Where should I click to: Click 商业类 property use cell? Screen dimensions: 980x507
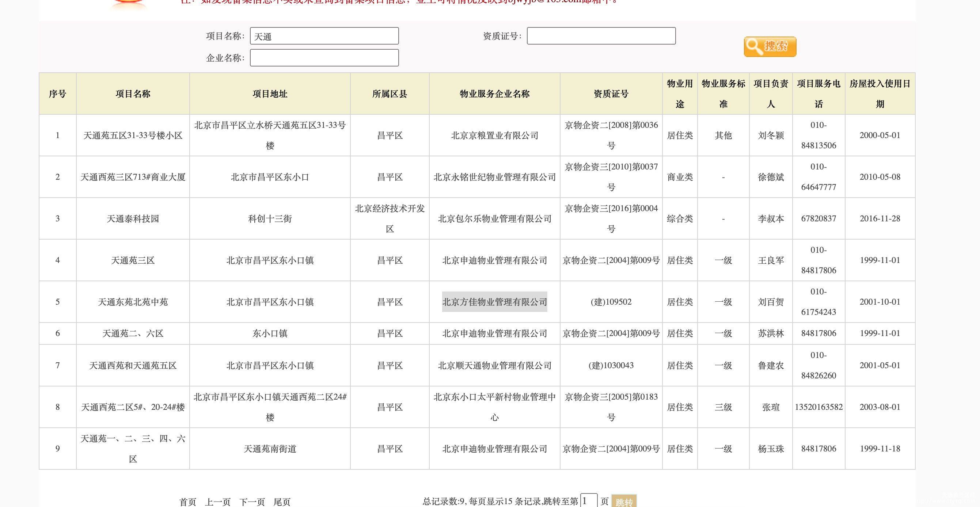pyautogui.click(x=680, y=177)
